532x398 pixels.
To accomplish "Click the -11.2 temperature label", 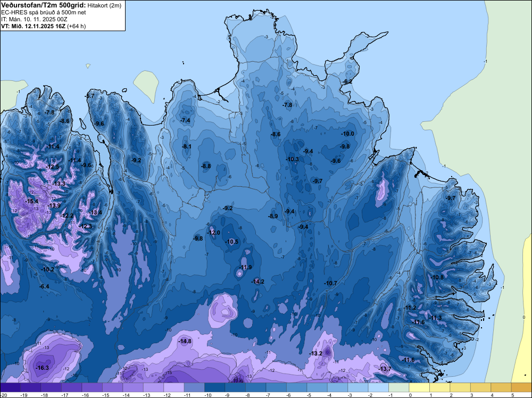I will point(410,308).
